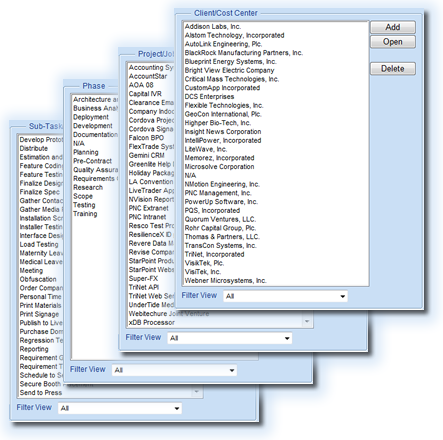Select Webner Microsystems, Inc.
The height and width of the screenshot is (440, 443).
pos(225,281)
